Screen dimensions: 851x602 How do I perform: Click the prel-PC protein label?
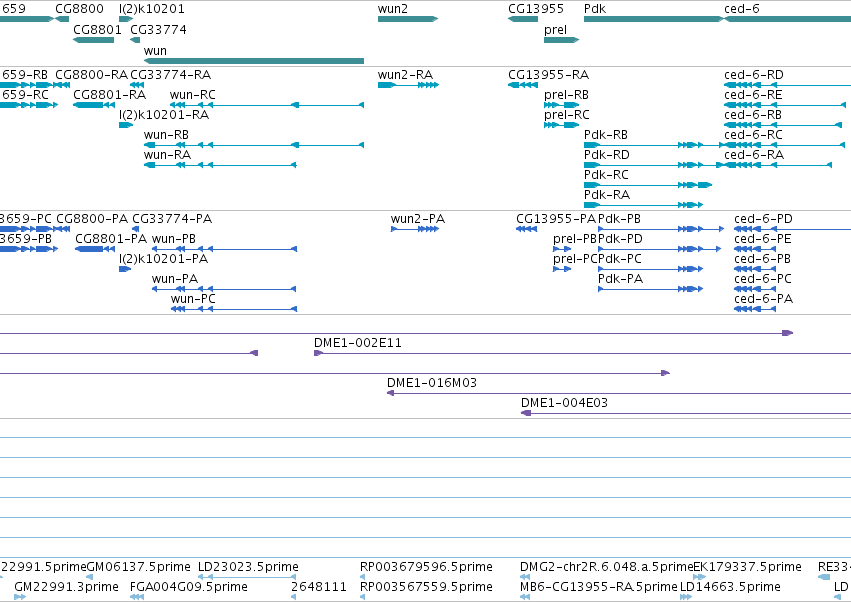tap(575, 259)
